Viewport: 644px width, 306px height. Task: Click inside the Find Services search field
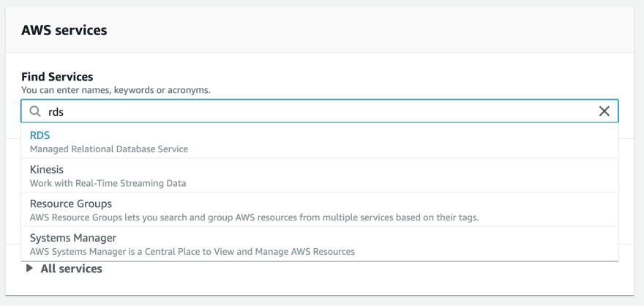coord(320,111)
